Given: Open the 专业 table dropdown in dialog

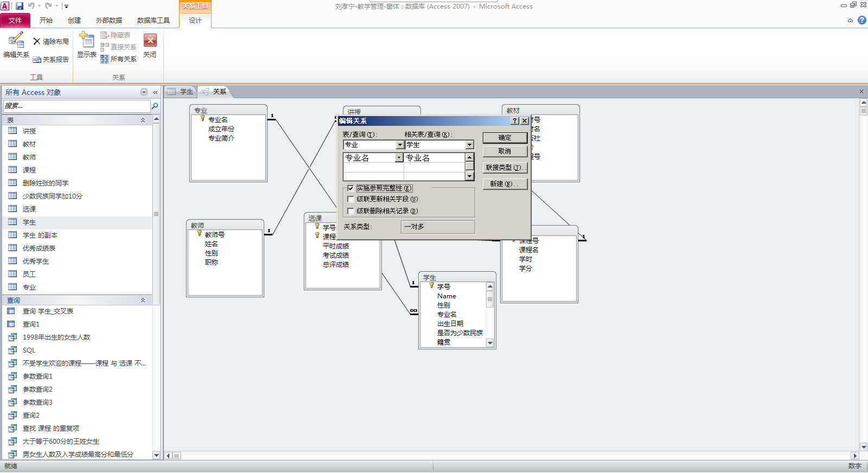Looking at the screenshot, I should coord(400,145).
